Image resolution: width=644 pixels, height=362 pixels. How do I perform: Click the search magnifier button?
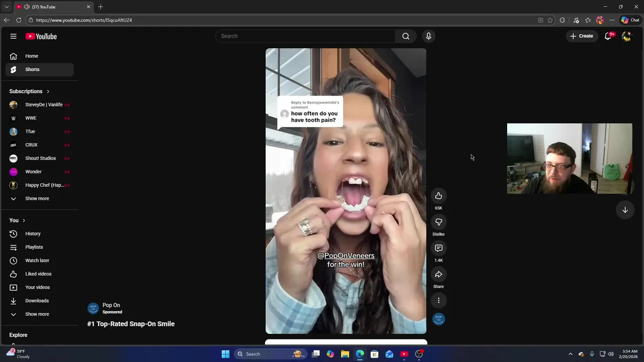point(406,36)
